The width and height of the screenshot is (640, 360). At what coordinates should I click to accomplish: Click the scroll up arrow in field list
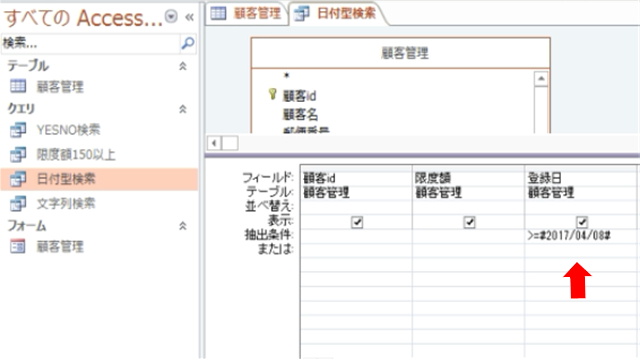(541, 78)
